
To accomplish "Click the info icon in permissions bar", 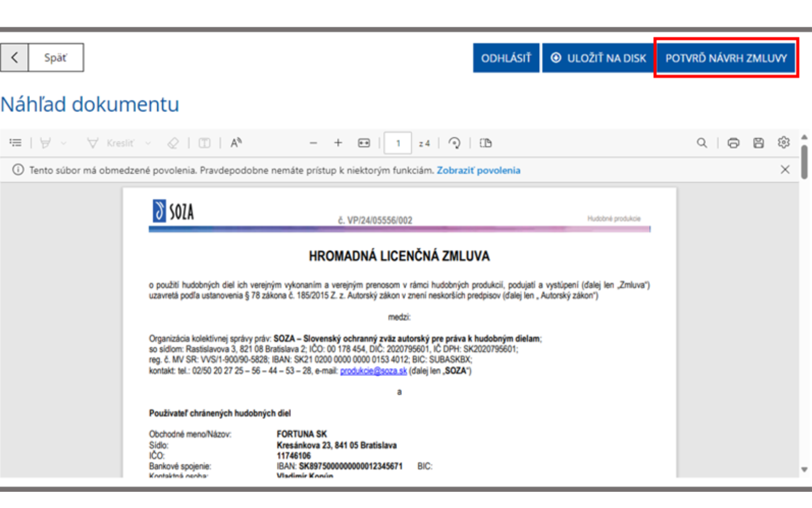I will pos(18,170).
